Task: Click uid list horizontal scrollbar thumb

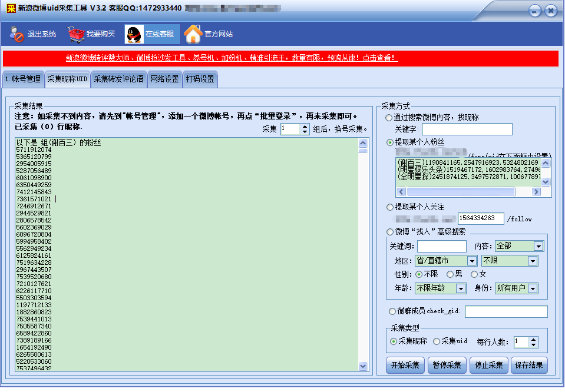Action: (x=461, y=192)
